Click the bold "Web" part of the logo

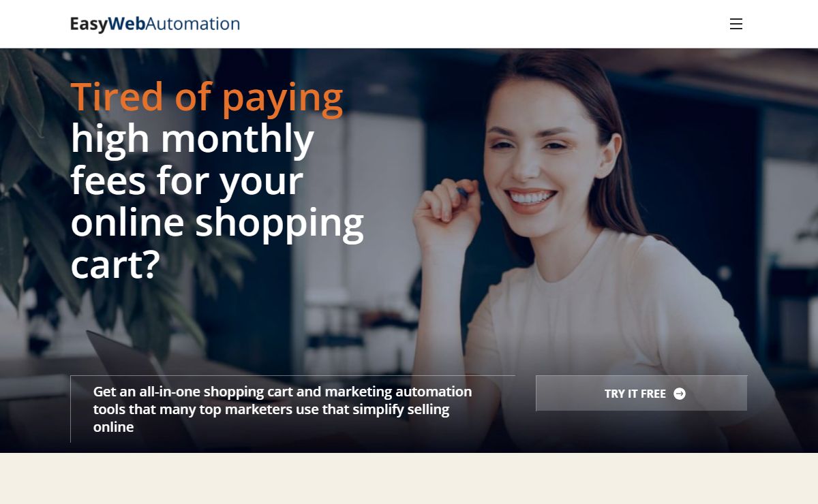click(126, 24)
